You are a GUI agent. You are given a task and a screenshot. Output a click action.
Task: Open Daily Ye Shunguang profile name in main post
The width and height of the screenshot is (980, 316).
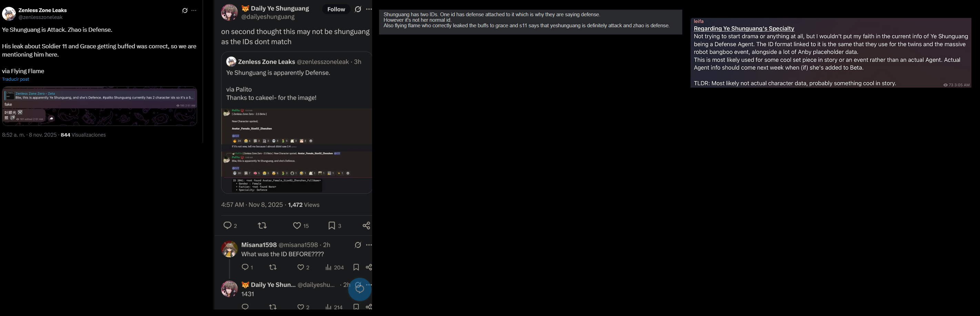(279, 8)
